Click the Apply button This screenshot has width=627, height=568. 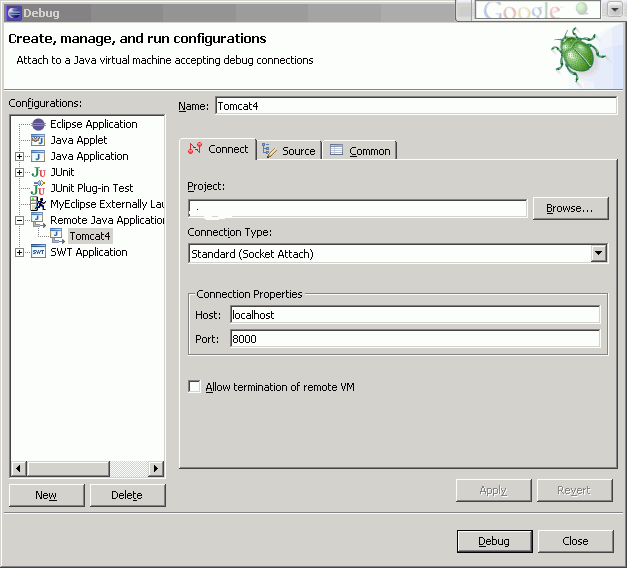[493, 490]
